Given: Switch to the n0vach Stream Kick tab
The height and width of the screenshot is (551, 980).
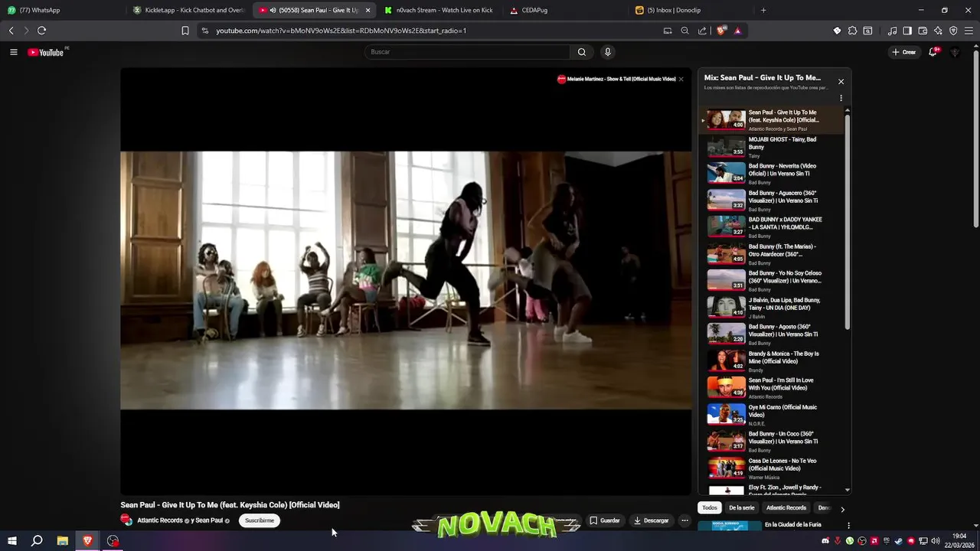Looking at the screenshot, I should 440,10.
